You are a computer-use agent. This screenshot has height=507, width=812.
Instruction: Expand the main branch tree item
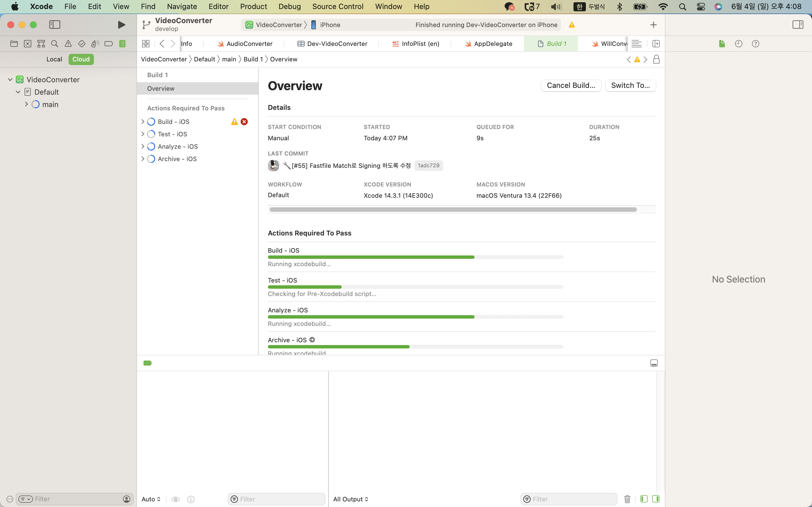tap(27, 104)
